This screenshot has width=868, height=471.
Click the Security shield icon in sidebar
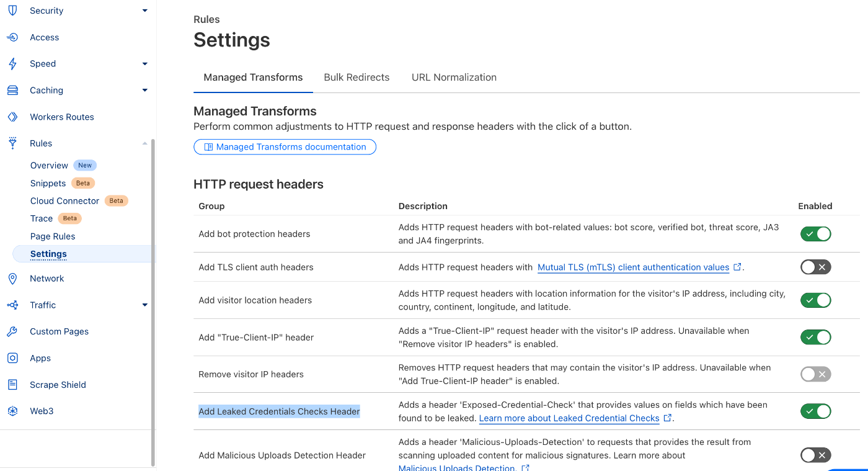coord(12,11)
